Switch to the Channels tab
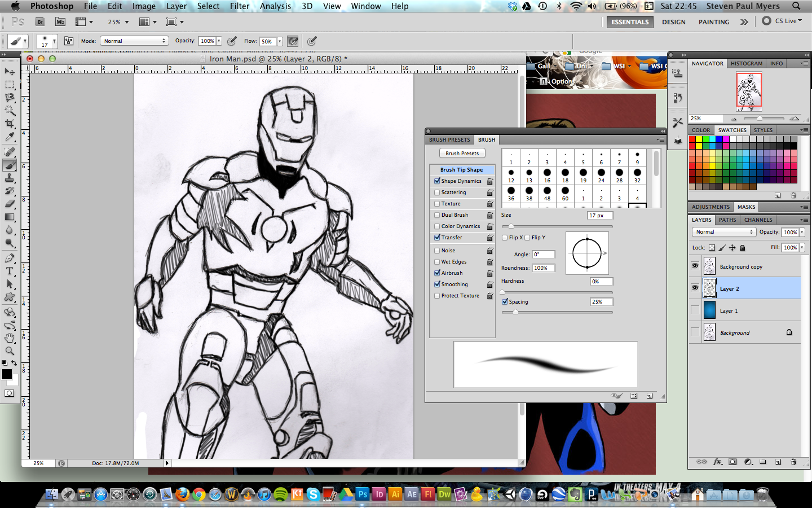Image resolution: width=812 pixels, height=508 pixels. click(x=758, y=220)
